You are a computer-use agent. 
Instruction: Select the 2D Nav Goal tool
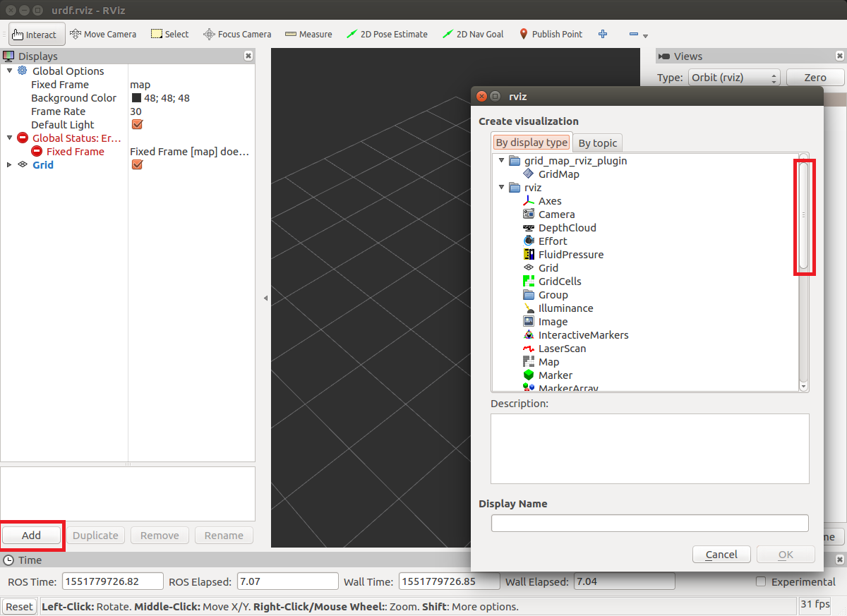click(x=473, y=34)
